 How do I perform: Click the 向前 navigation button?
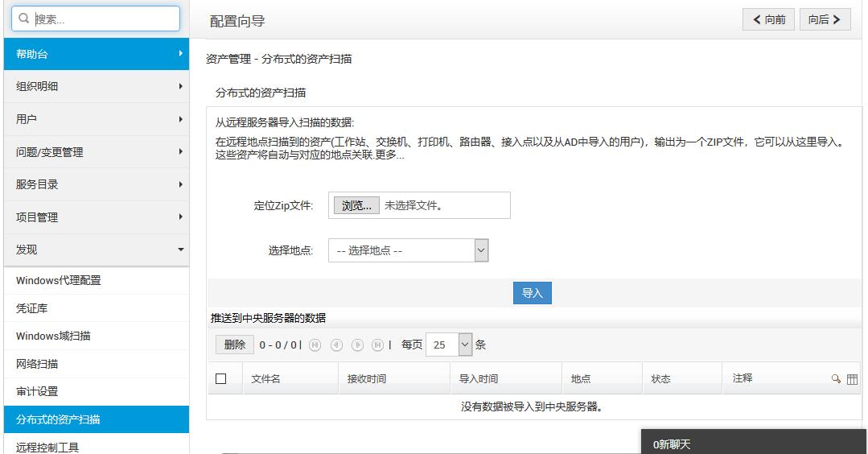[769, 19]
